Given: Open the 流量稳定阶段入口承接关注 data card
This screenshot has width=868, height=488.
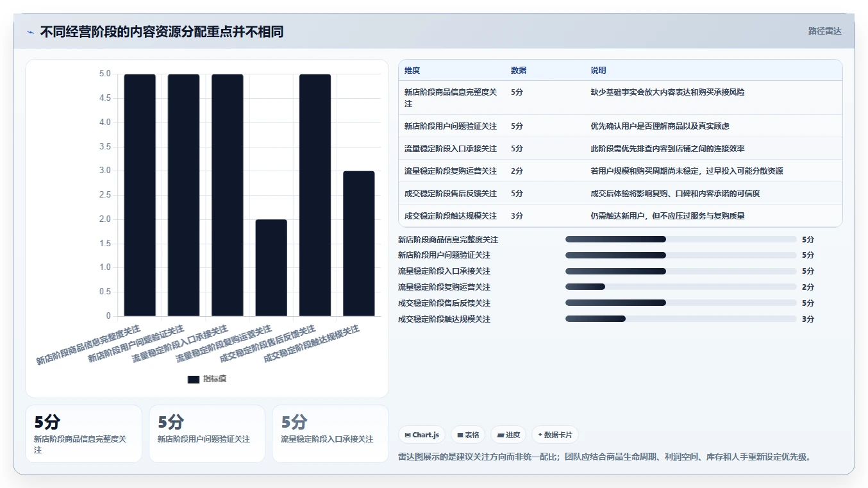Looking at the screenshot, I should pyautogui.click(x=330, y=433).
